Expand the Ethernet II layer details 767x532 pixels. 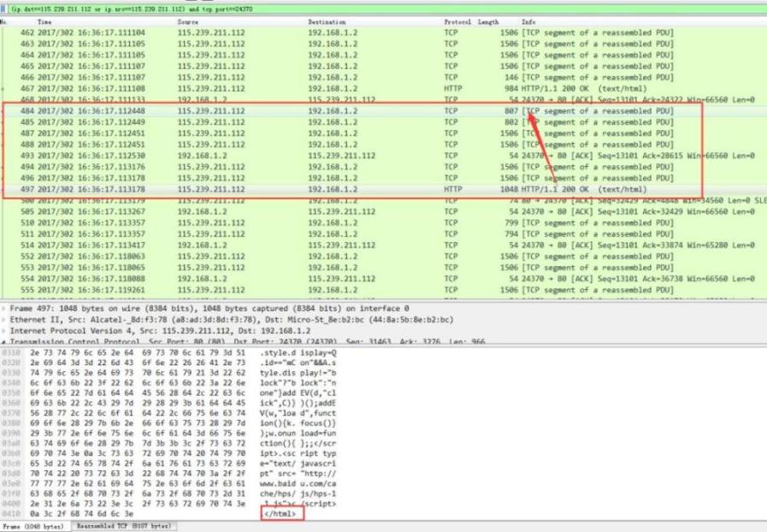pyautogui.click(x=4, y=320)
